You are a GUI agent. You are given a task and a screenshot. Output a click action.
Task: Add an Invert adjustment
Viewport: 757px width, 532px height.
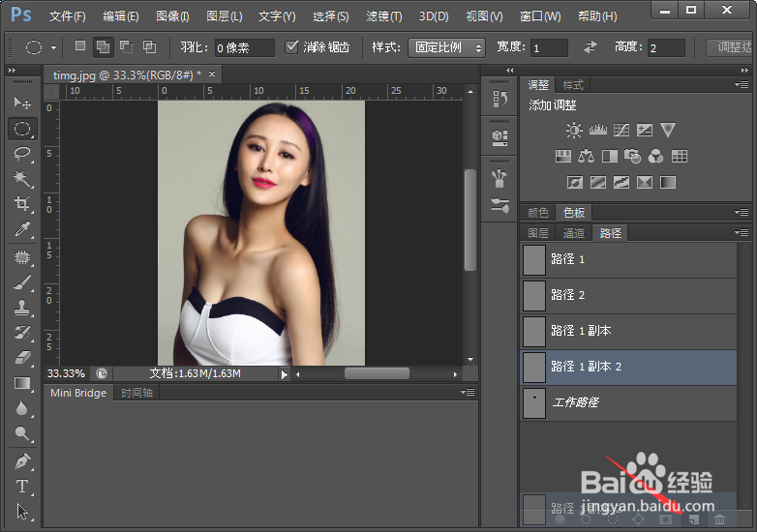(574, 182)
